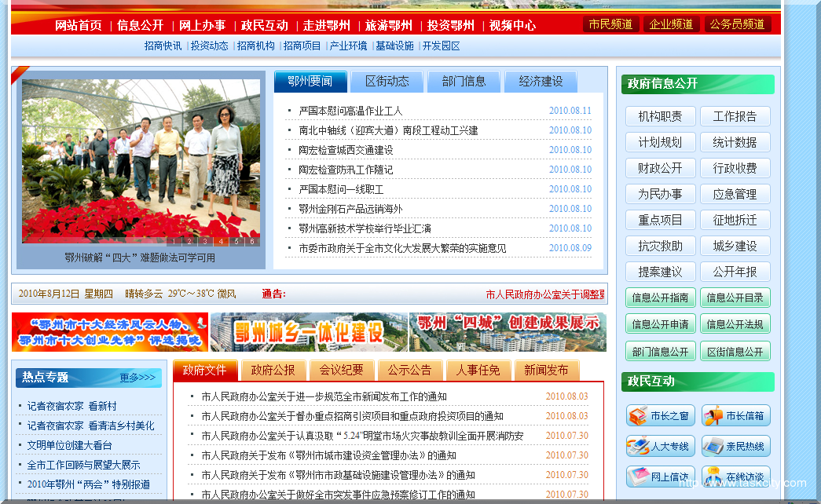Open the 市长之窗 printer icon
821x504 pixels.
click(x=638, y=416)
